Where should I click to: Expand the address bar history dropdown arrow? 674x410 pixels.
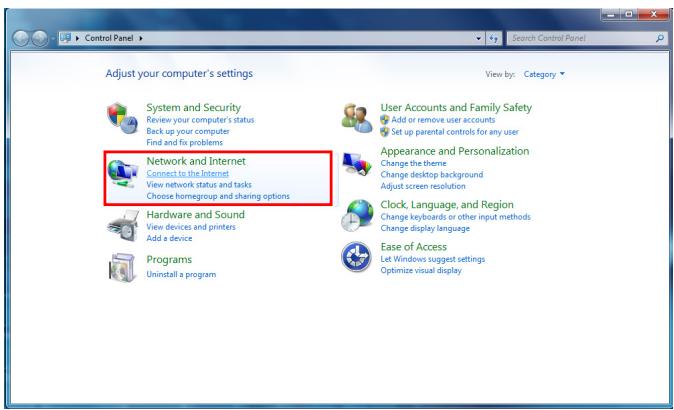click(x=478, y=38)
